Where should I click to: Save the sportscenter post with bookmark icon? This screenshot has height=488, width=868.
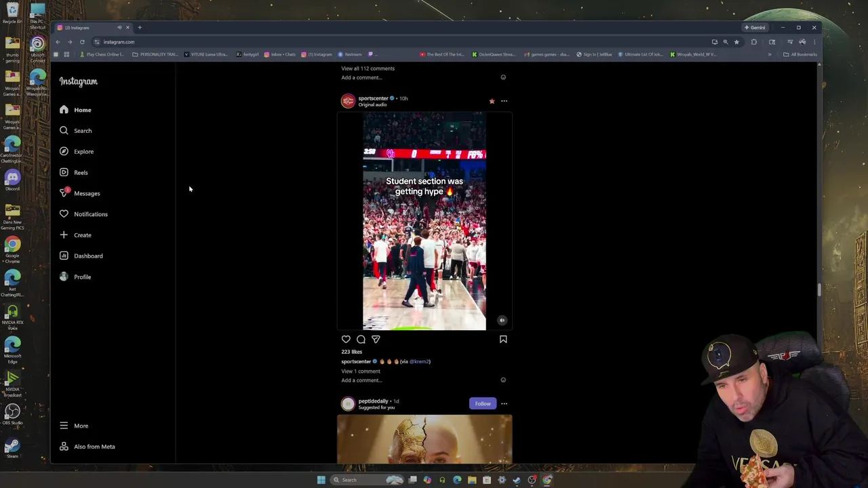click(503, 339)
